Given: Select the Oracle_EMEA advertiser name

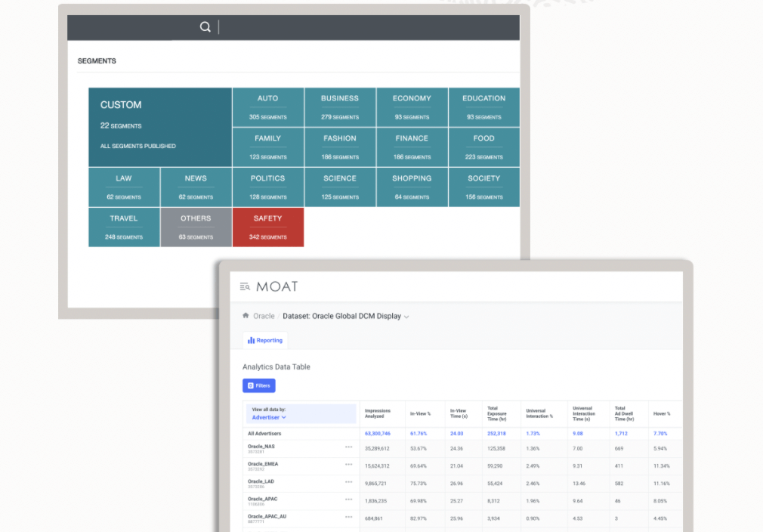Looking at the screenshot, I should [263, 464].
